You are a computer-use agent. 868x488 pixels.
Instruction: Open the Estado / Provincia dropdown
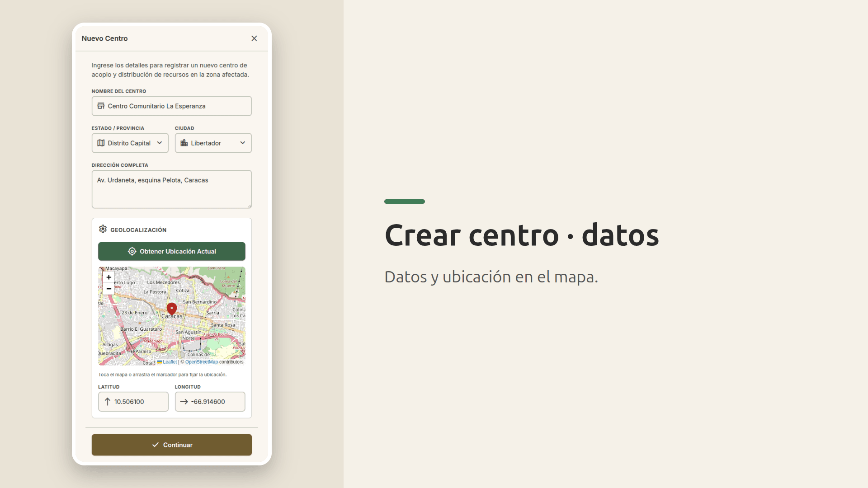pos(130,143)
